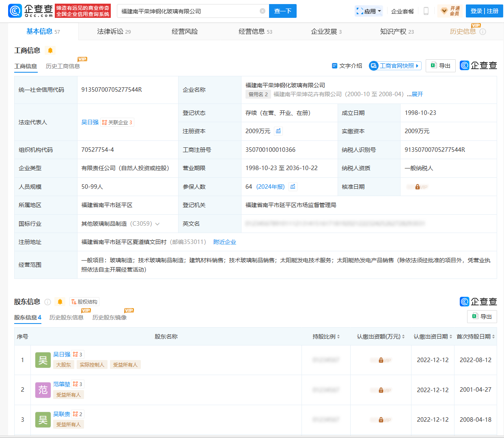Switch to the 知识产权 tab

(397, 31)
